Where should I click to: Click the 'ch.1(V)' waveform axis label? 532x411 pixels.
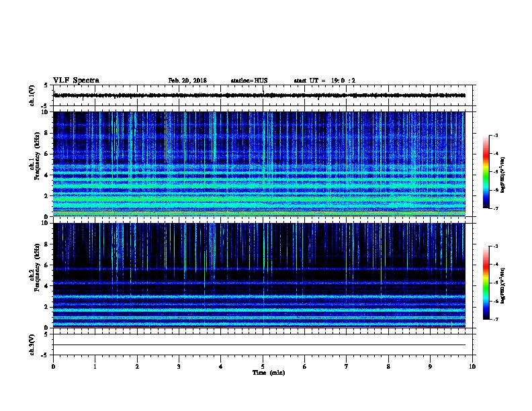click(x=32, y=95)
